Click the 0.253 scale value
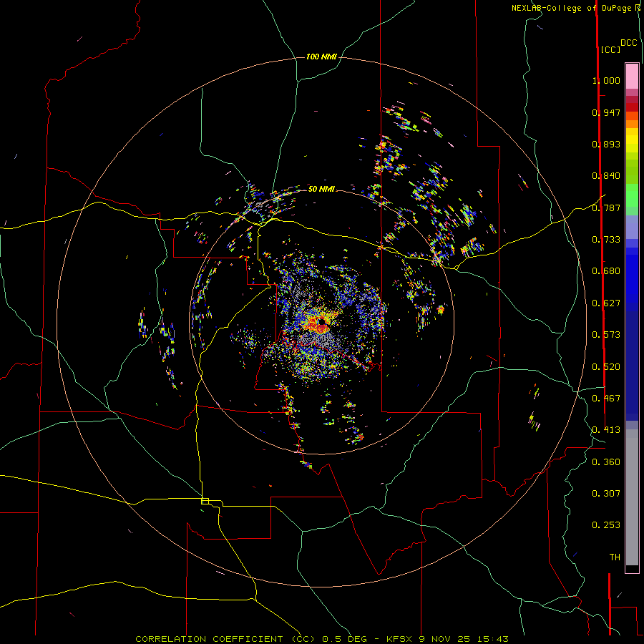Image resolution: width=644 pixels, height=644 pixels. point(606,525)
